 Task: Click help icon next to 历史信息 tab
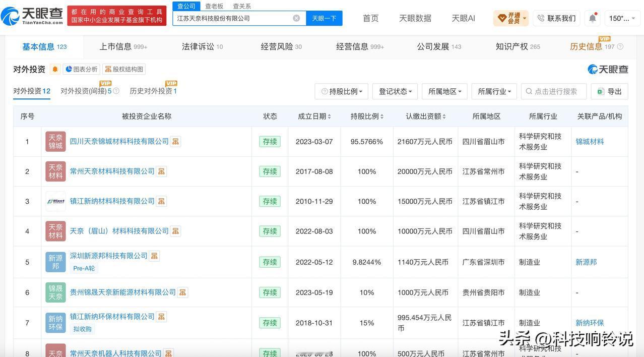pos(620,47)
